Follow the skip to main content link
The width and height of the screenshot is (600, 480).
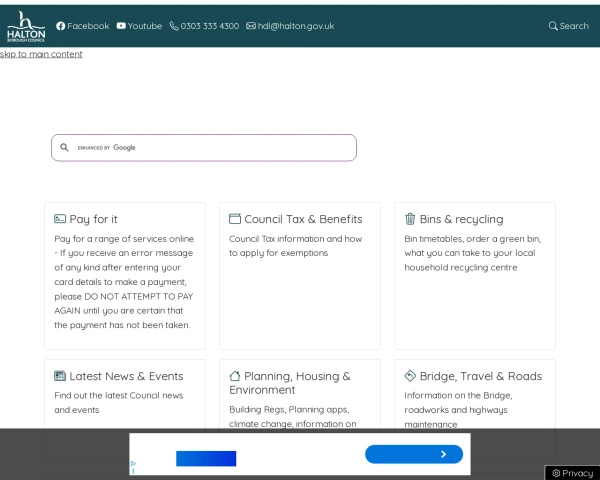[41, 54]
